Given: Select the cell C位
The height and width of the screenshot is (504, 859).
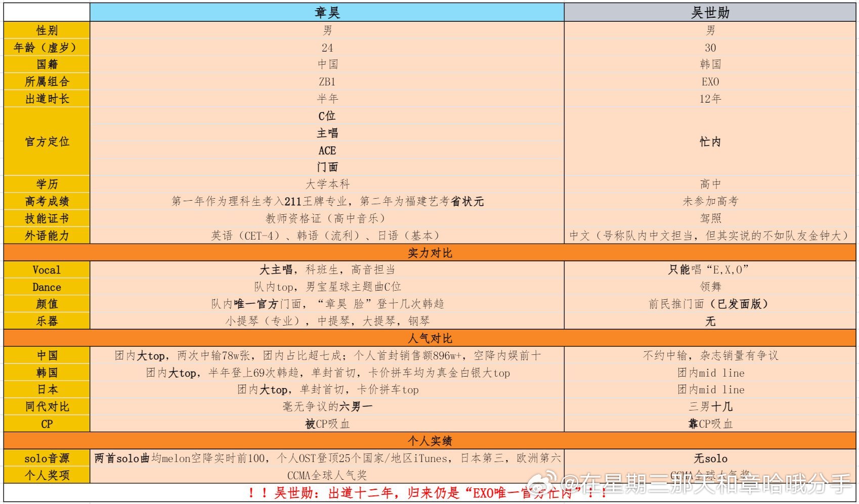Looking at the screenshot, I should [327, 116].
